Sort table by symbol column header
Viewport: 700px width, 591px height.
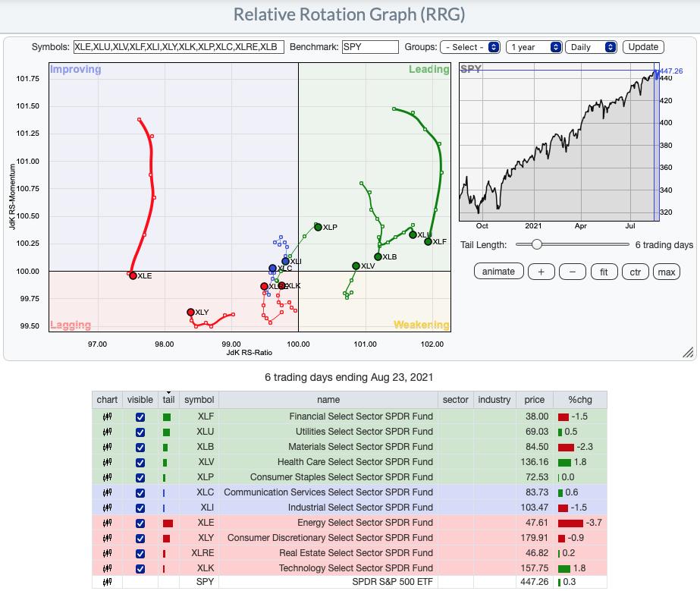[199, 400]
